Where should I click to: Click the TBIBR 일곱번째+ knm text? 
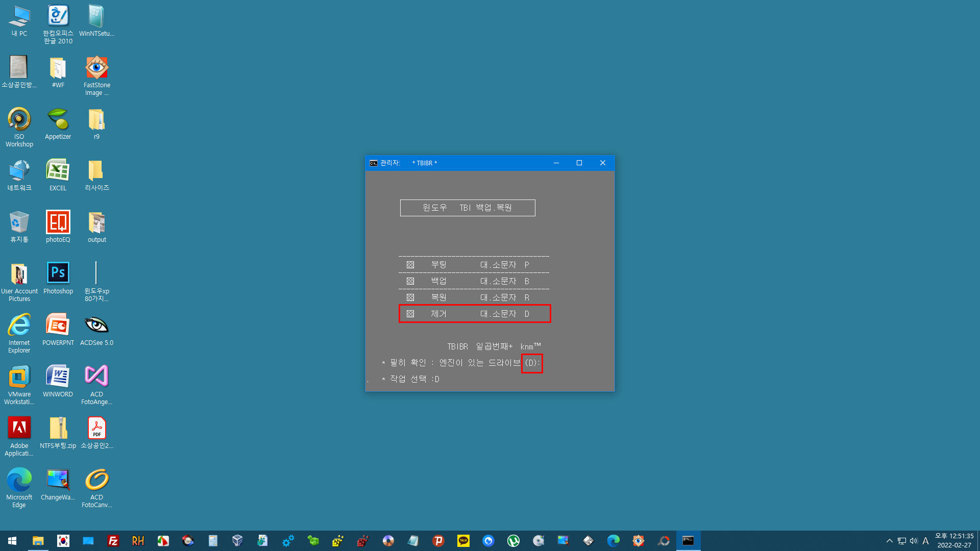[x=494, y=346]
